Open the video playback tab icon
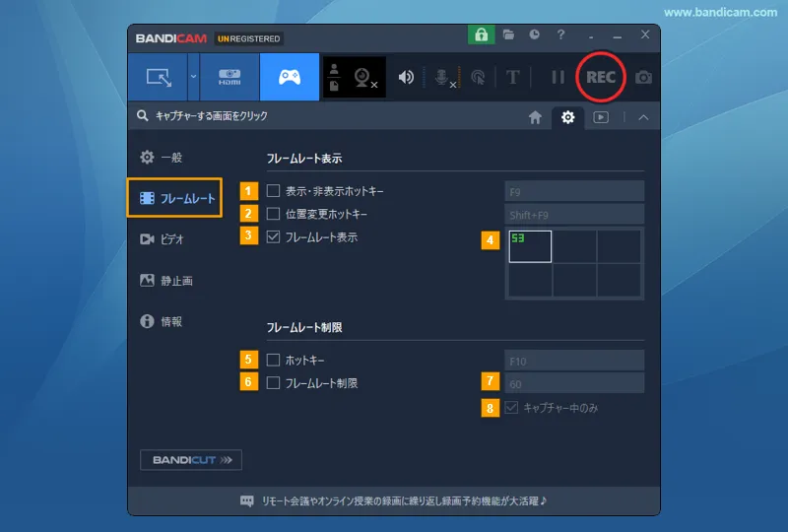The height and width of the screenshot is (532, 788). point(601,117)
